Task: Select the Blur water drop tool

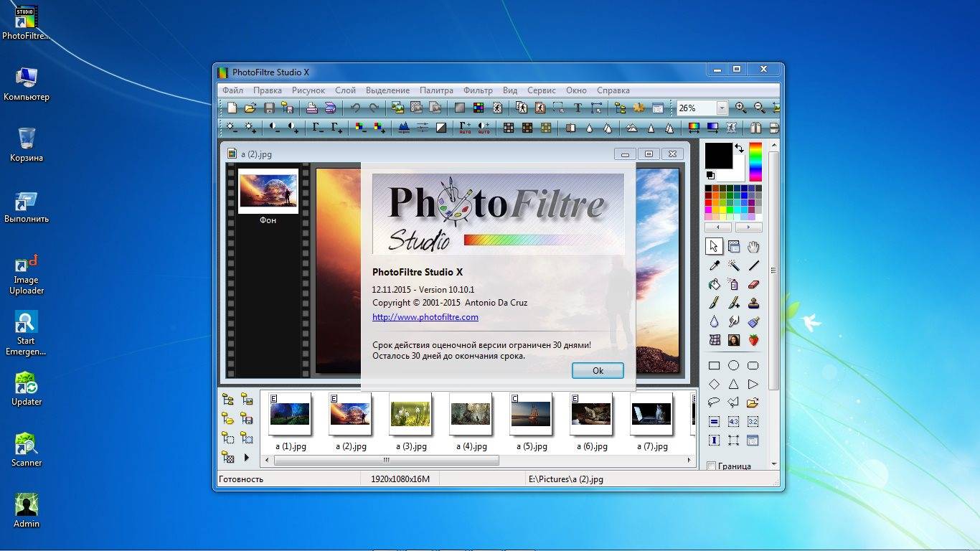Action: pos(714,321)
